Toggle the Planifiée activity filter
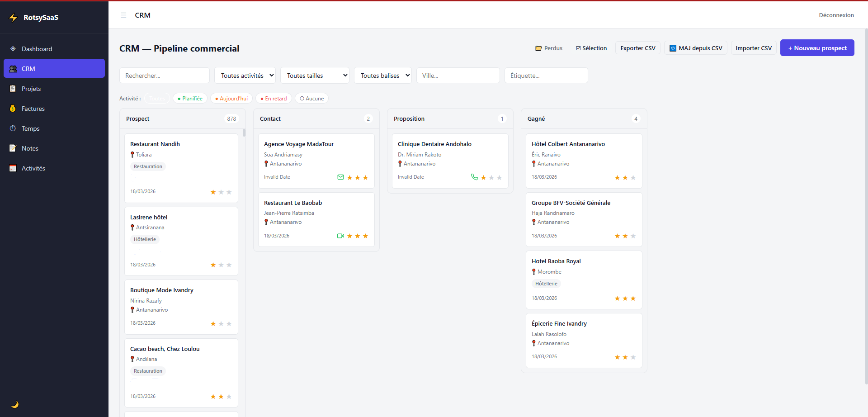 point(190,99)
